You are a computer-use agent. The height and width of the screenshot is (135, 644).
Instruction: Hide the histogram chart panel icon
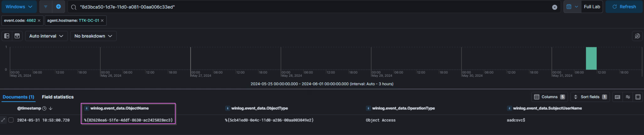[17, 36]
